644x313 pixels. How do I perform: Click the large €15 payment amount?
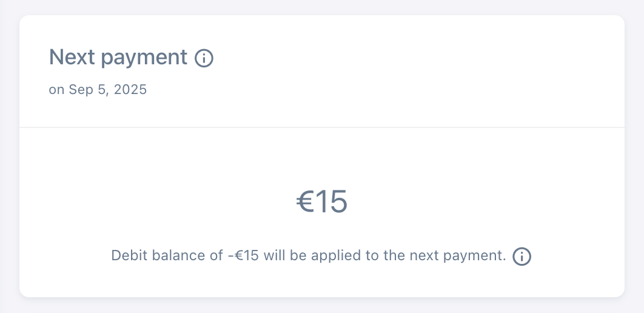321,202
